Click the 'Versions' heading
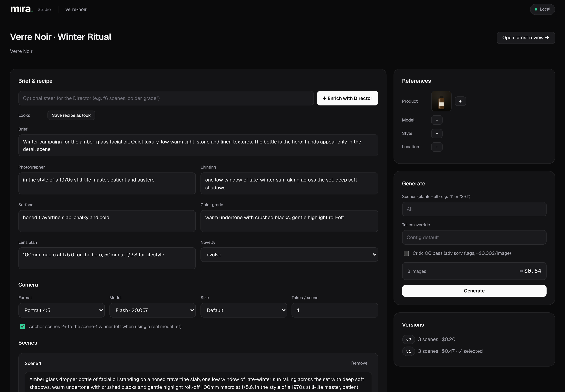 pos(413,325)
